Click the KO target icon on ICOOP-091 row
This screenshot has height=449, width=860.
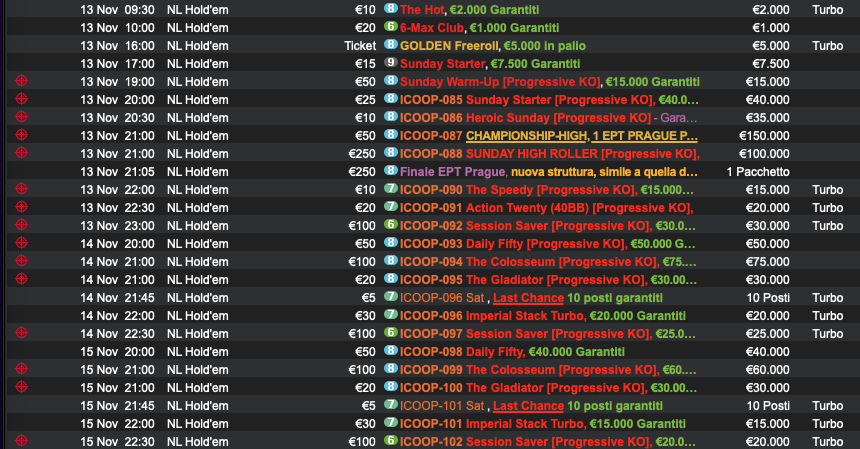21,207
